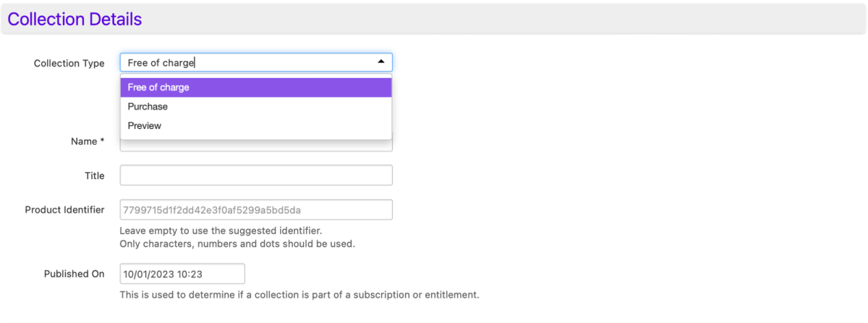Click the Product Identifier label
868x323 pixels.
pyautogui.click(x=64, y=210)
